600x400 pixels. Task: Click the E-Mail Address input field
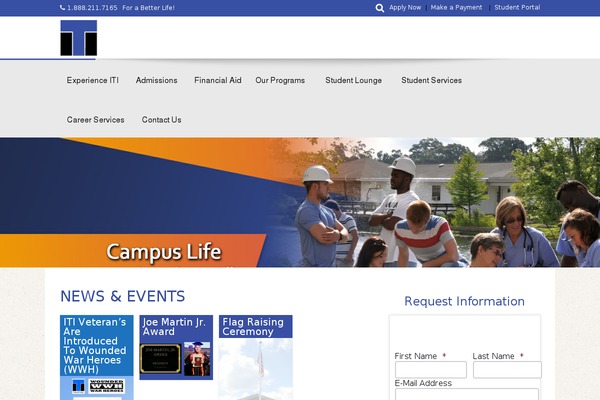coord(467,394)
